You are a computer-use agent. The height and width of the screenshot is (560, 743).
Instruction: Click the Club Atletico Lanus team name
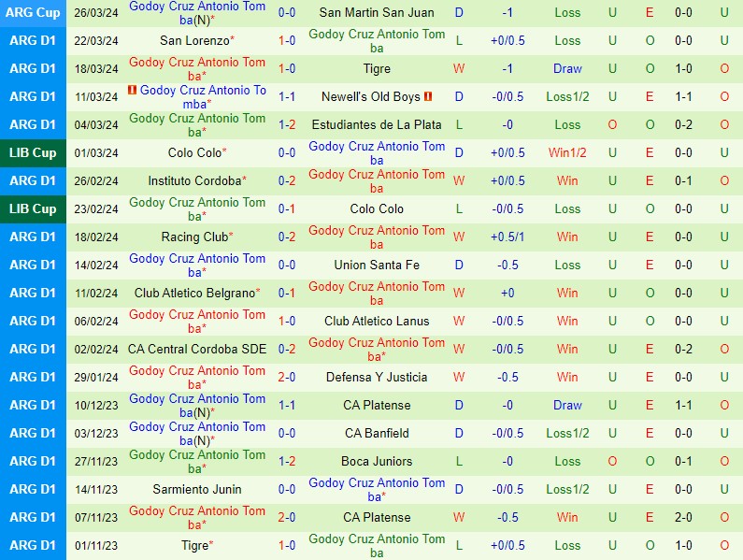pyautogui.click(x=377, y=321)
